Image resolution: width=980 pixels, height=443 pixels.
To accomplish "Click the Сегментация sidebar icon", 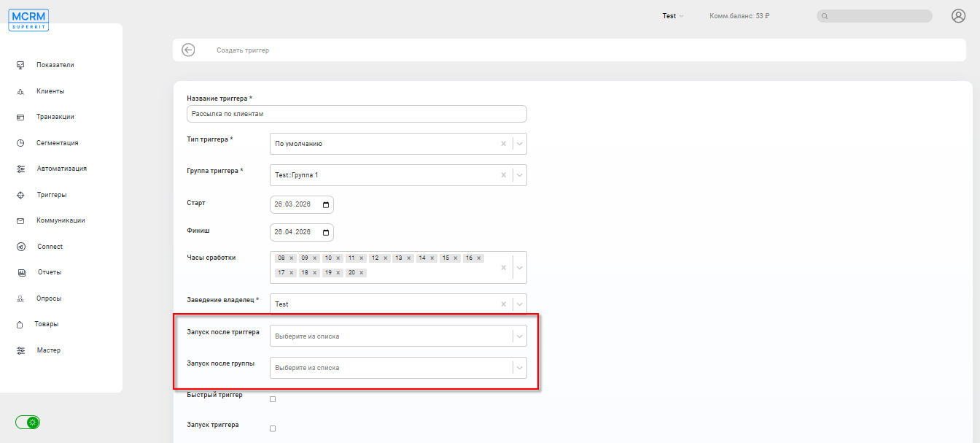I will [20, 143].
